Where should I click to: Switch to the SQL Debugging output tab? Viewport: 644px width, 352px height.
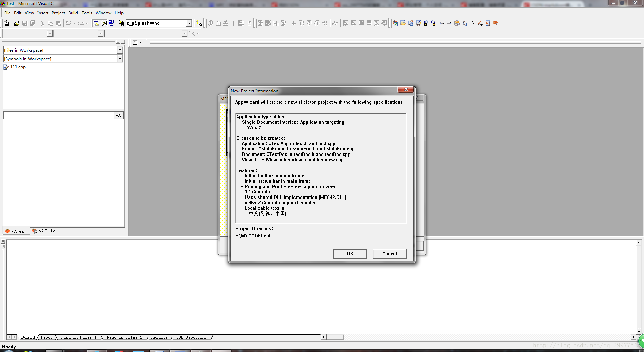tap(192, 337)
